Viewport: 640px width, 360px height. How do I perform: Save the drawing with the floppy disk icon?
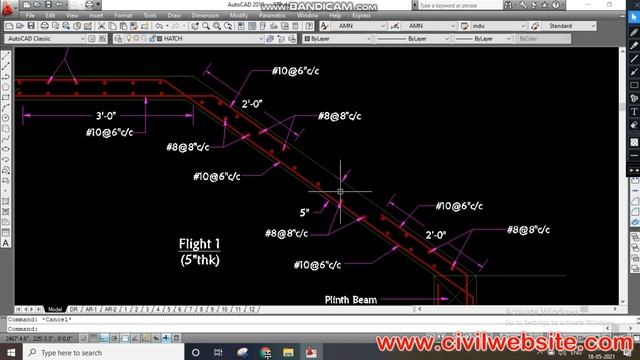pos(31,26)
